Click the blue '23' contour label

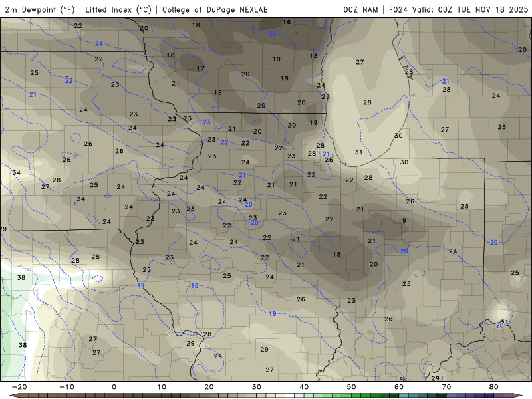tap(207, 122)
